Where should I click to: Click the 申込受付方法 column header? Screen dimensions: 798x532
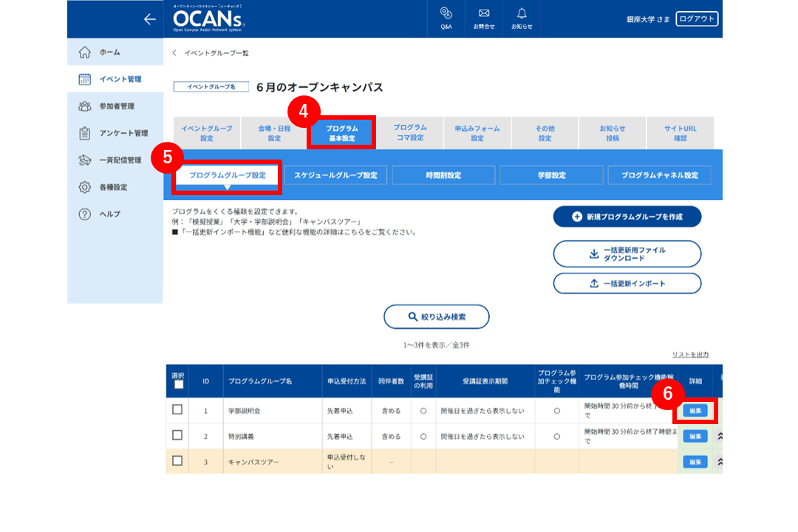pos(347,381)
